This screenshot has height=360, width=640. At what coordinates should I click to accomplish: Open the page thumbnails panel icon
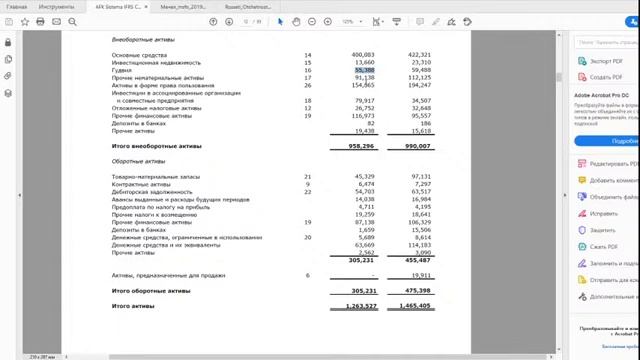pos(8,59)
